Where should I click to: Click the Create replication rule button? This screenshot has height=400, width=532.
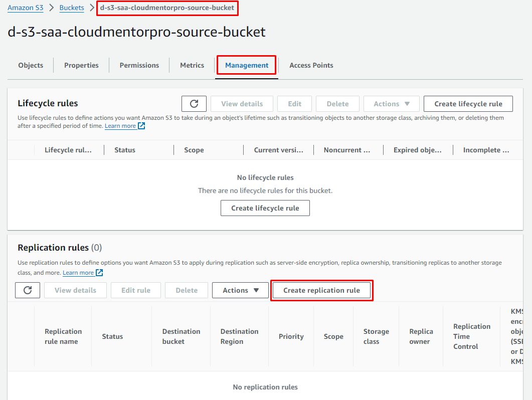pyautogui.click(x=321, y=290)
